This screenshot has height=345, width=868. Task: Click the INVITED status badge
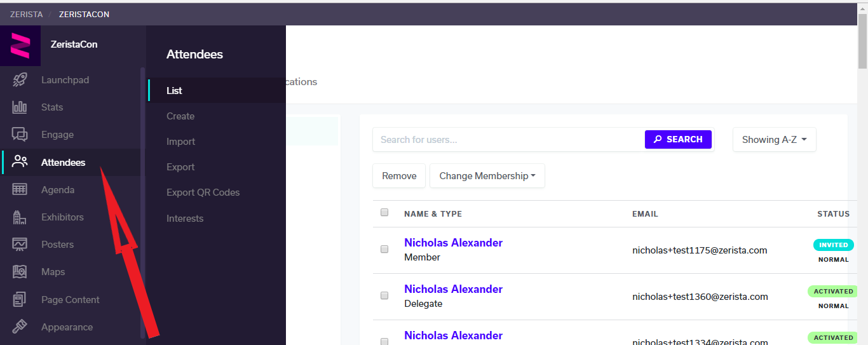[834, 245]
